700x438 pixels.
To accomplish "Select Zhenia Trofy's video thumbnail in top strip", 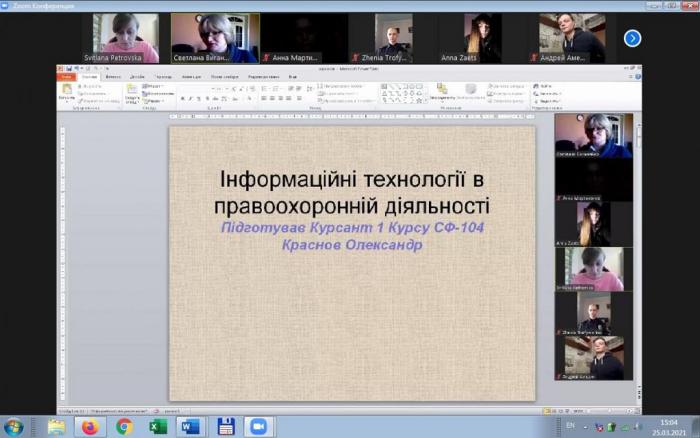I will pyautogui.click(x=393, y=38).
